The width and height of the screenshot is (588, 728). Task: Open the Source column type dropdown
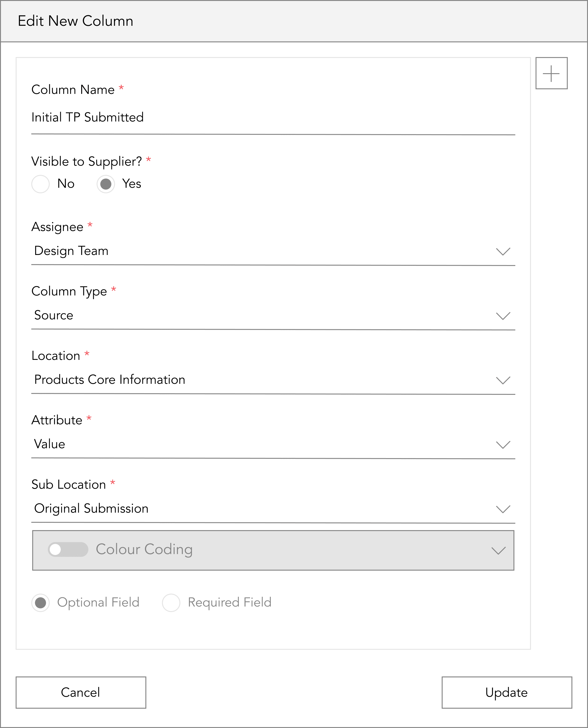tap(273, 316)
